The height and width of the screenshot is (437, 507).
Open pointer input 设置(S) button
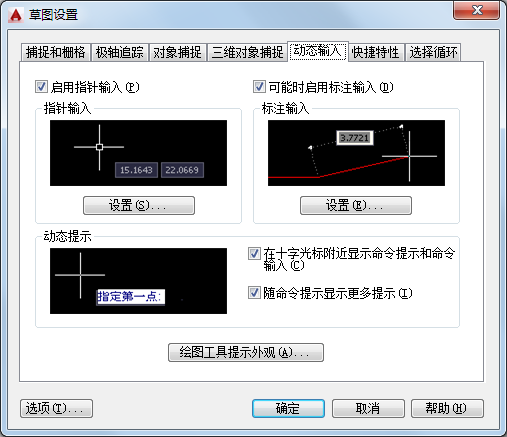coord(139,205)
